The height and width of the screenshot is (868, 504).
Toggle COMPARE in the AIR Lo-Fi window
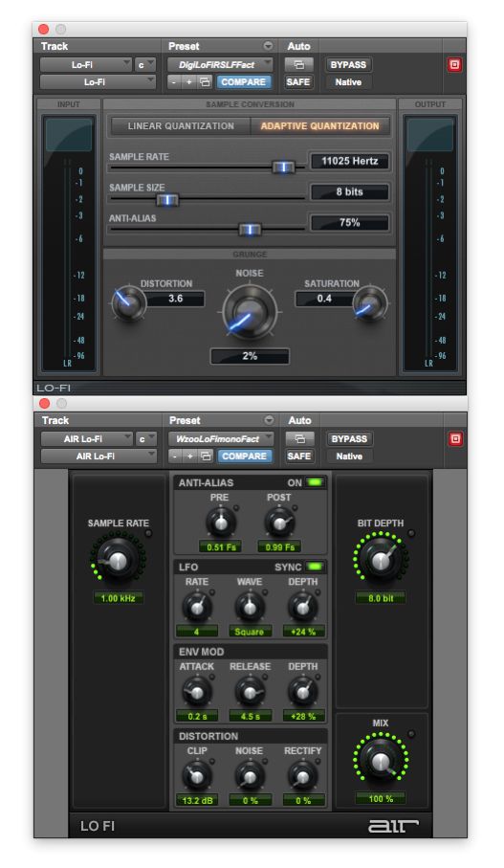tap(244, 456)
